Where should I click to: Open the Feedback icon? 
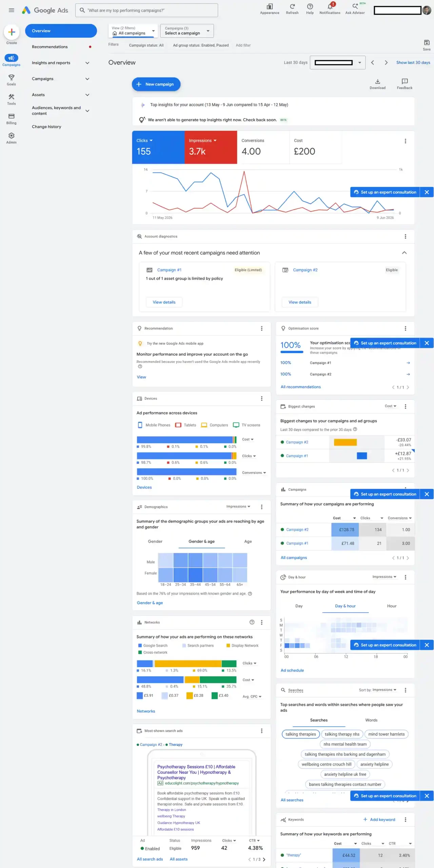coord(405,84)
